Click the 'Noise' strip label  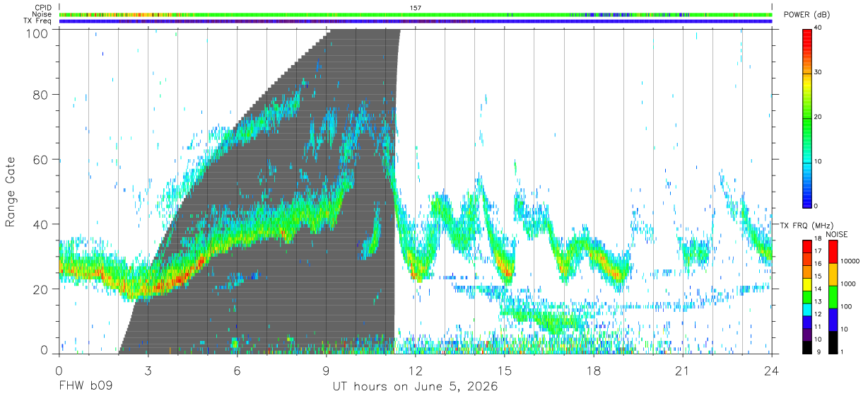pos(43,14)
